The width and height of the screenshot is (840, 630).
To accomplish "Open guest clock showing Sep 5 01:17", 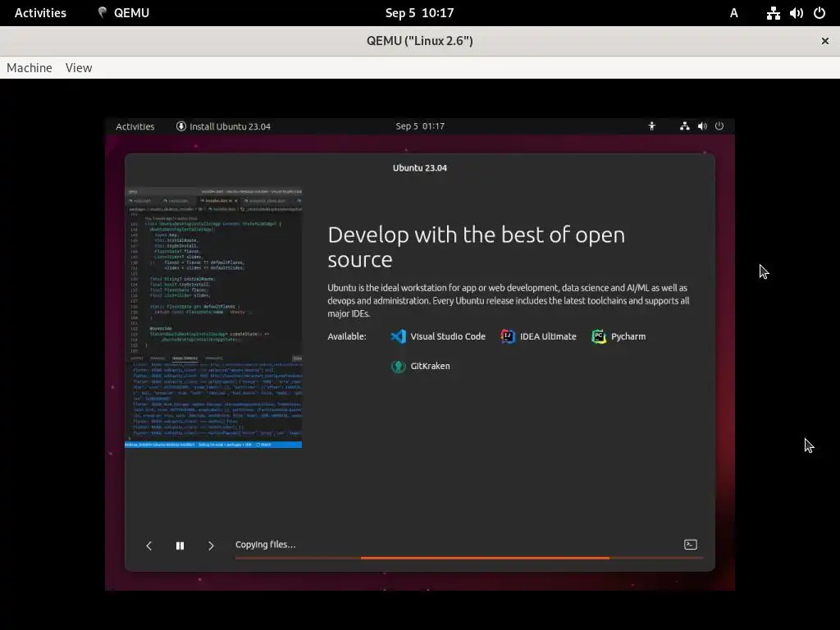I will (x=420, y=126).
